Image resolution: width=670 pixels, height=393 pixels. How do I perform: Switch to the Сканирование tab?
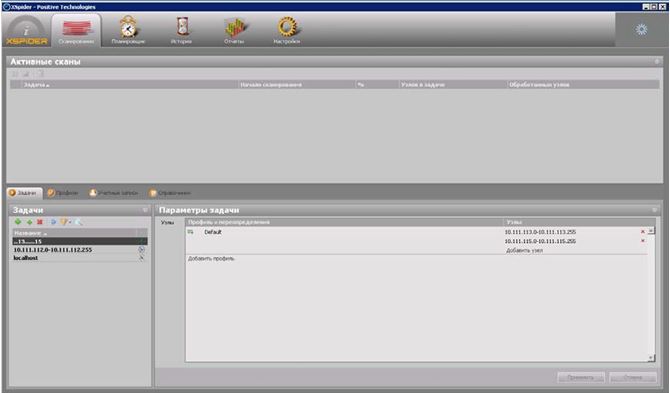click(76, 30)
